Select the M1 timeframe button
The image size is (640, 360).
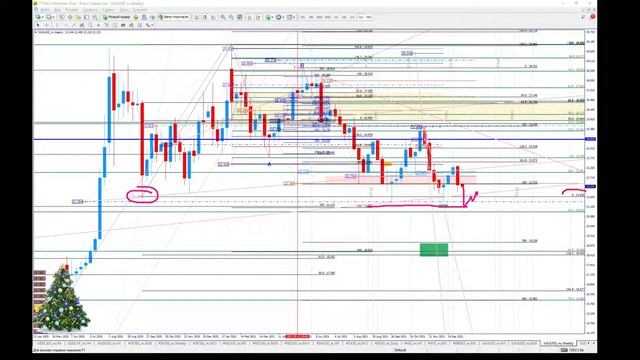point(302,17)
